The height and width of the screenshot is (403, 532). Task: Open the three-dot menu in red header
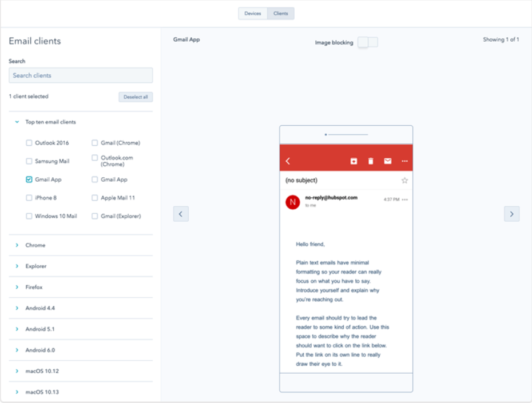click(x=404, y=161)
